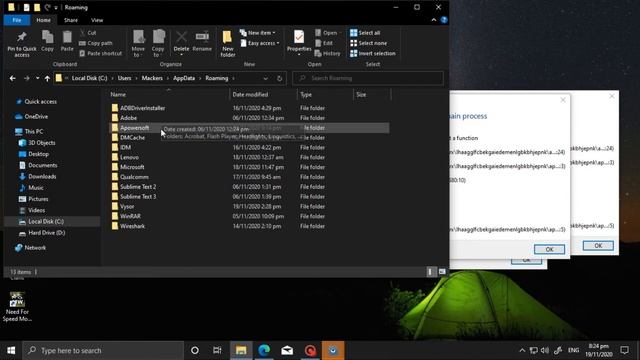Go back in Explorer navigation

13,78
